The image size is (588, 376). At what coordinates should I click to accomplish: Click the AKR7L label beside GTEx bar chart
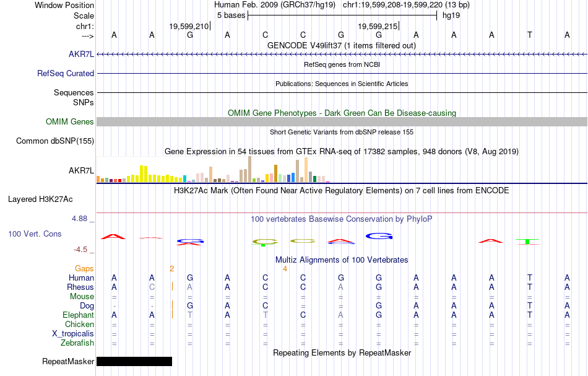(x=81, y=170)
